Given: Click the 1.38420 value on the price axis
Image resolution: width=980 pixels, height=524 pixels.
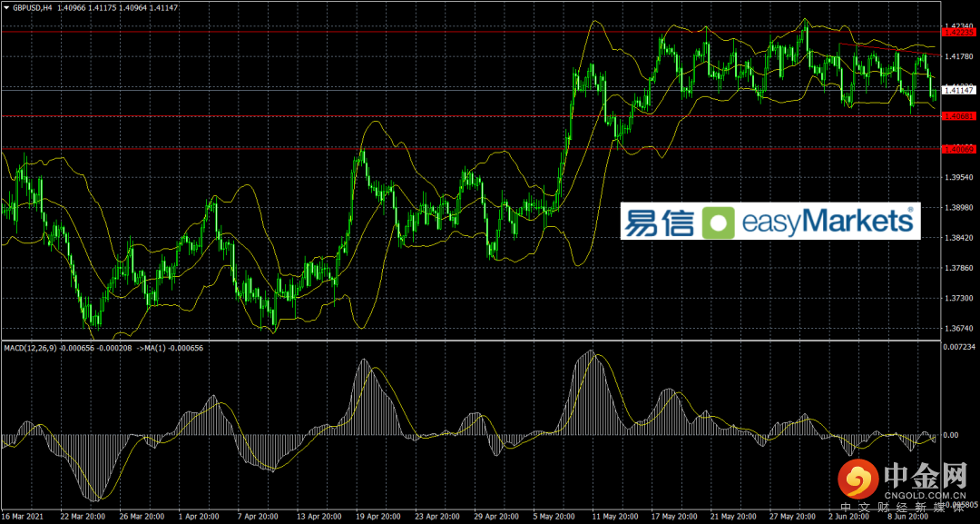Looking at the screenshot, I should click(959, 238).
